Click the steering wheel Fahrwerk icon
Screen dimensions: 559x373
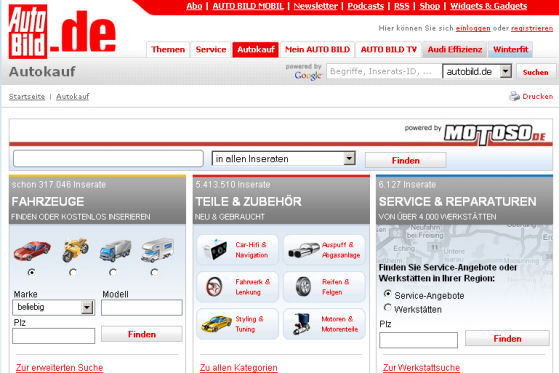(x=214, y=286)
